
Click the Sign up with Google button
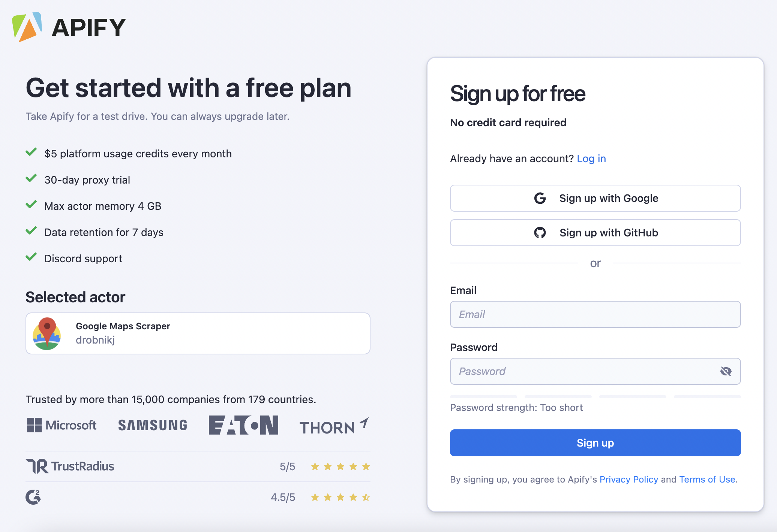[594, 197]
